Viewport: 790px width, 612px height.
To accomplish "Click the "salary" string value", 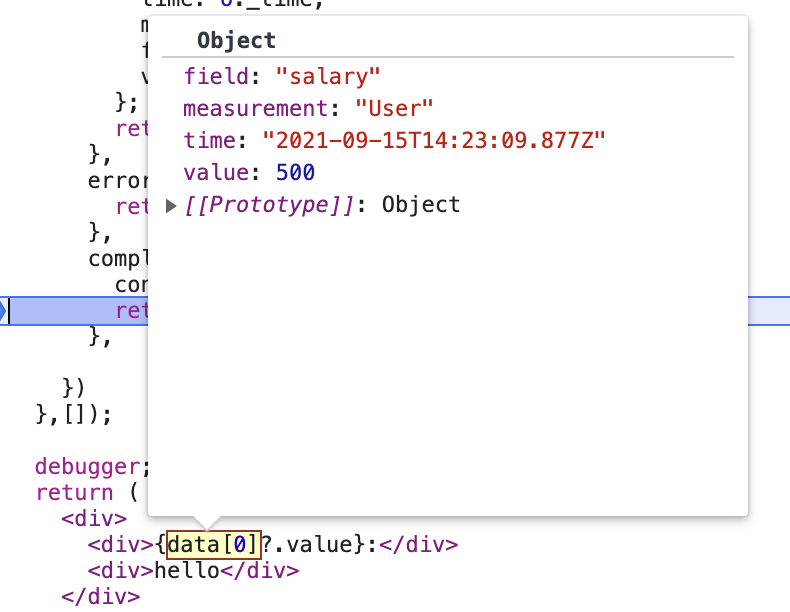I will coord(327,77).
